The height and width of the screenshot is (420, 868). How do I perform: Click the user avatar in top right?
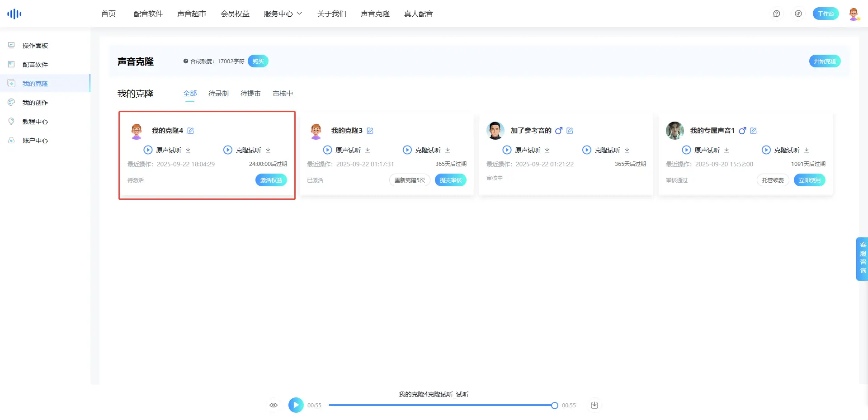(853, 14)
